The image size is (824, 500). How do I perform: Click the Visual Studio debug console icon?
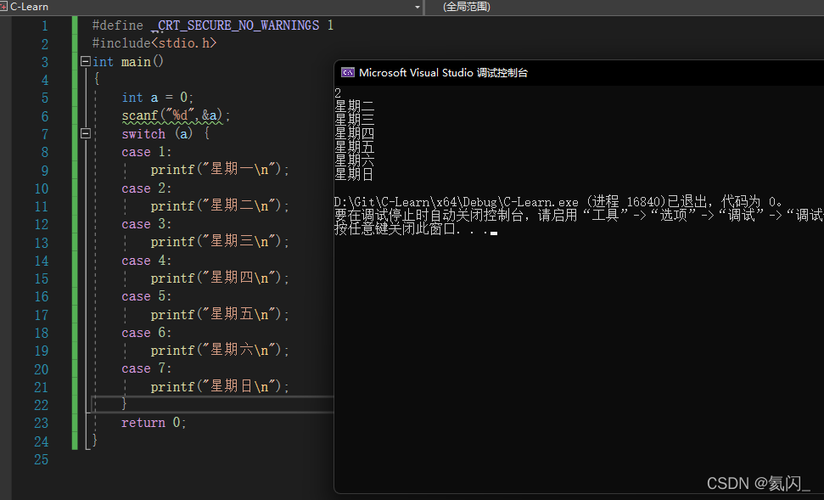tap(347, 73)
